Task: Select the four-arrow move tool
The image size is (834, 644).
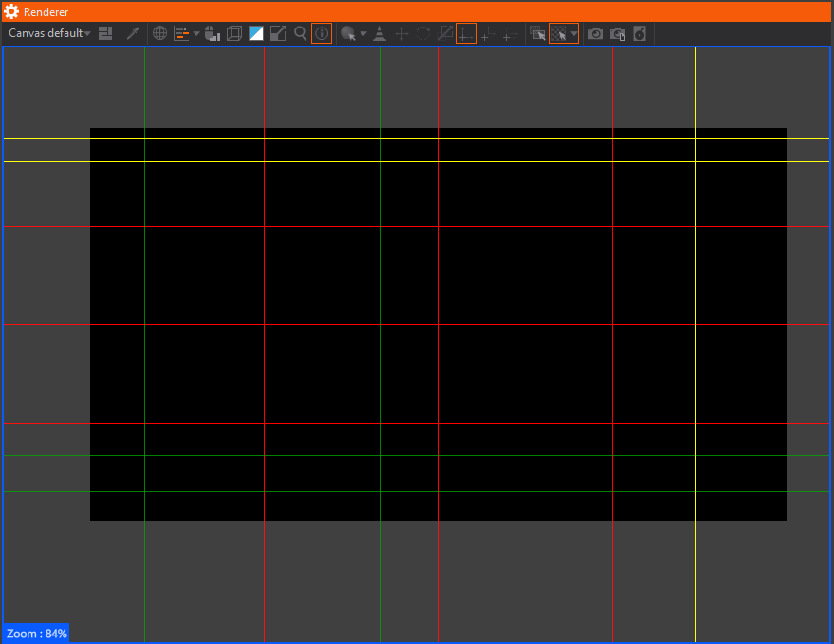Action: [x=401, y=33]
